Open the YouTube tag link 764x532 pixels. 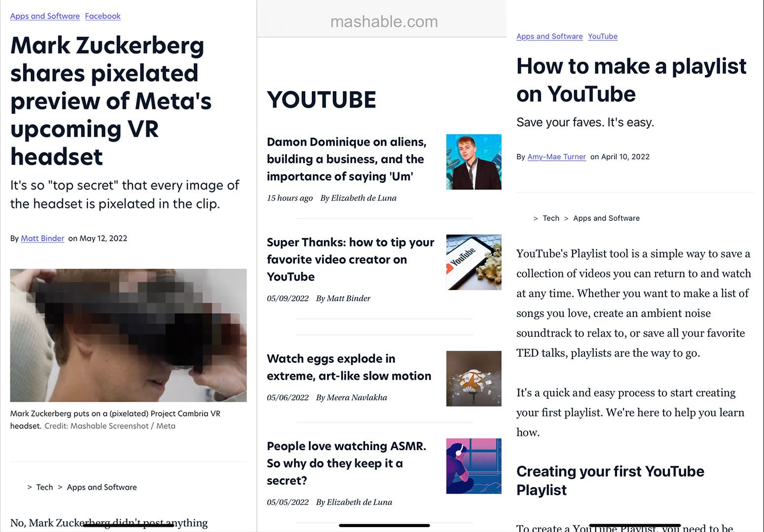click(x=603, y=36)
